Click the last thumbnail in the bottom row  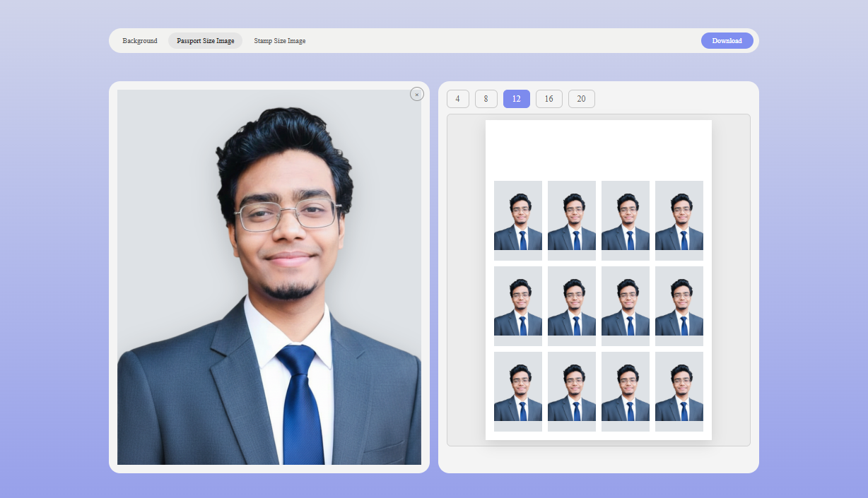point(679,391)
